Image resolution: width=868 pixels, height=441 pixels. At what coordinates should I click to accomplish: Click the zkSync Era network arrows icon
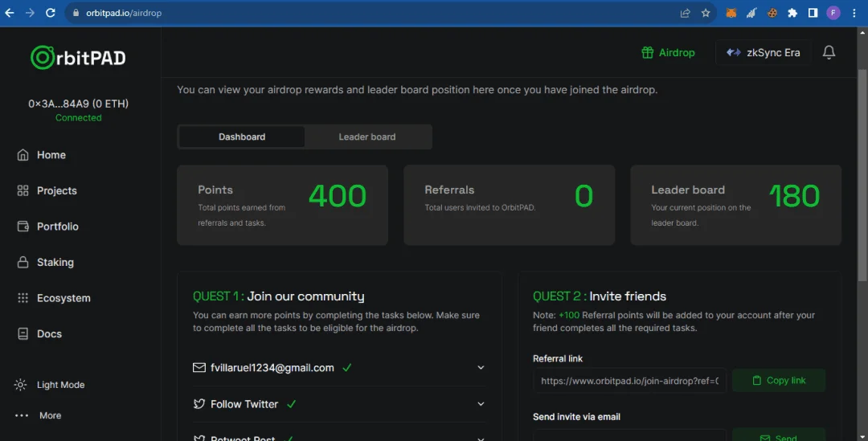pos(734,52)
